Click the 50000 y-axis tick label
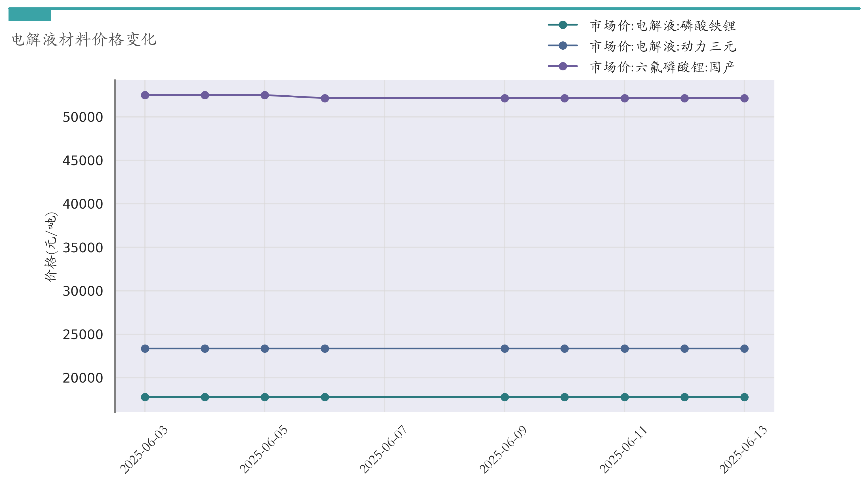Image resolution: width=868 pixels, height=485 pixels. [83, 117]
